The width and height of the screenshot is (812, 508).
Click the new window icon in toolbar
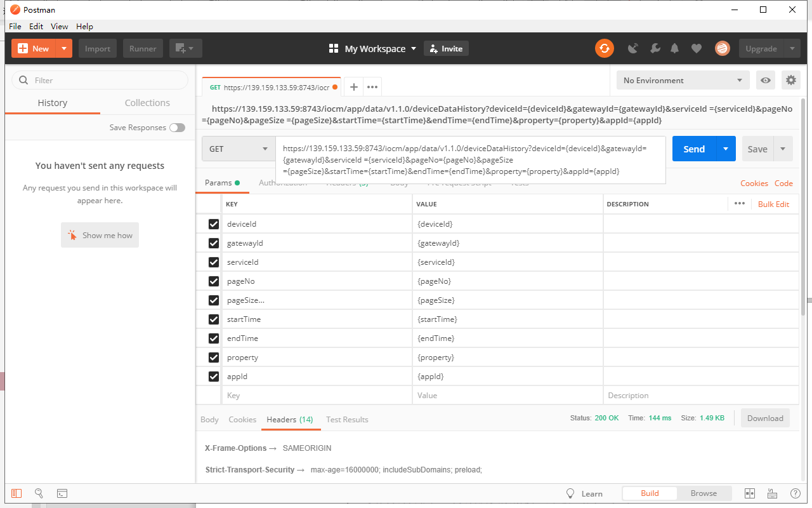(185, 48)
